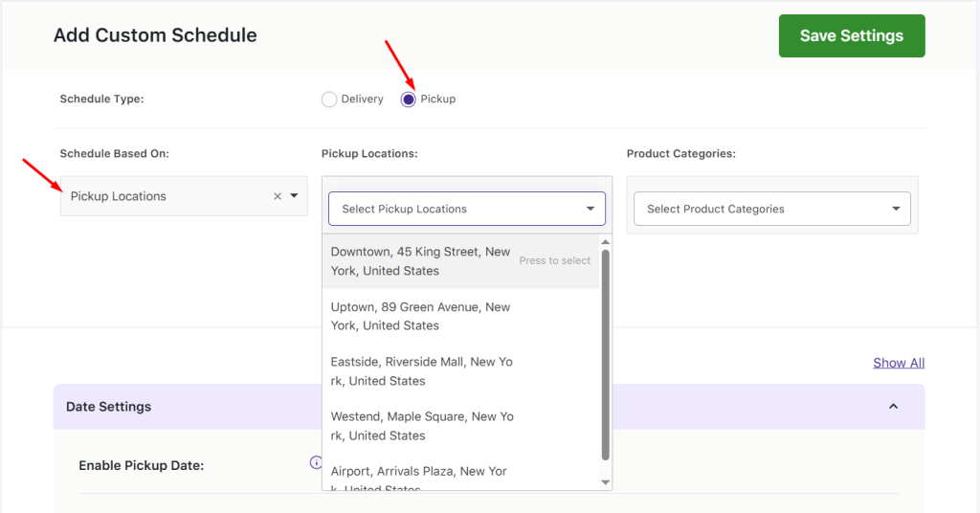
Task: Select the Delivery schedule type radio
Action: tap(329, 99)
